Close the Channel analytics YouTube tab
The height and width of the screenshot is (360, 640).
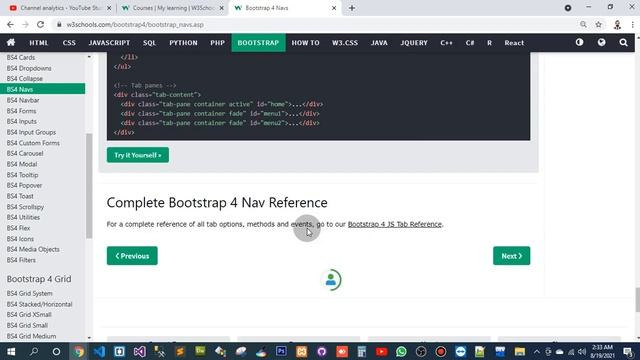tap(109, 8)
